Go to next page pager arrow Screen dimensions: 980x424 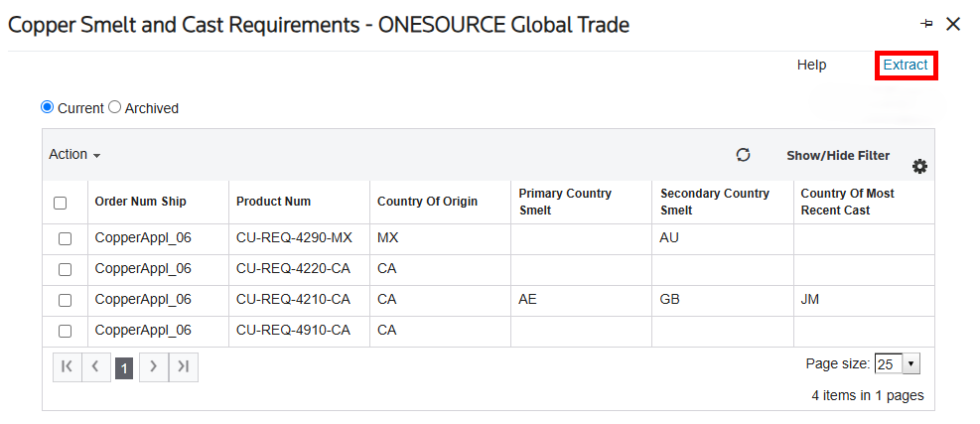pyautogui.click(x=153, y=367)
